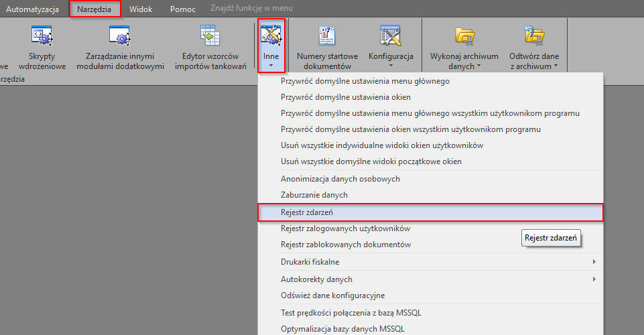Switch to the Automatyzacja tab

(32, 9)
